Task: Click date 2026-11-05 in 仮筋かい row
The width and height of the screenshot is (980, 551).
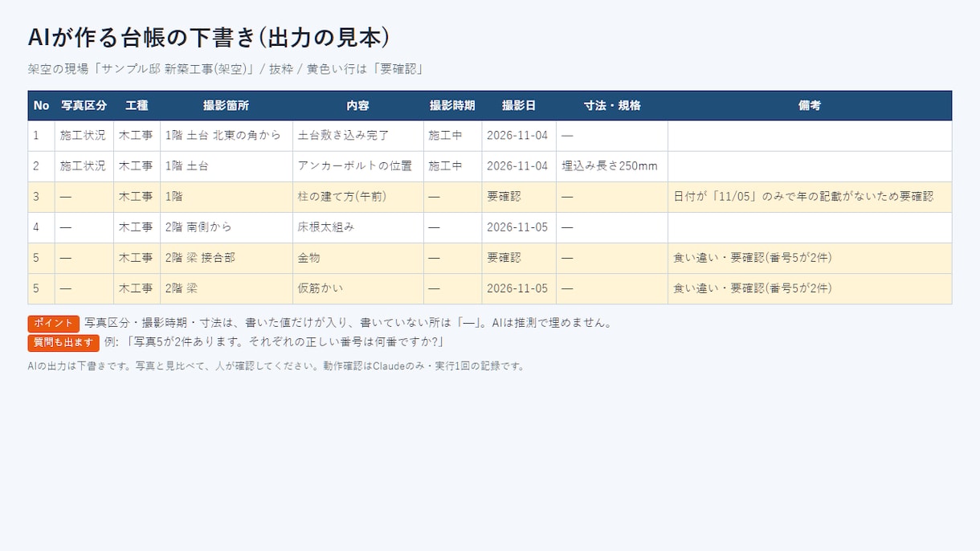Action: pyautogui.click(x=517, y=288)
